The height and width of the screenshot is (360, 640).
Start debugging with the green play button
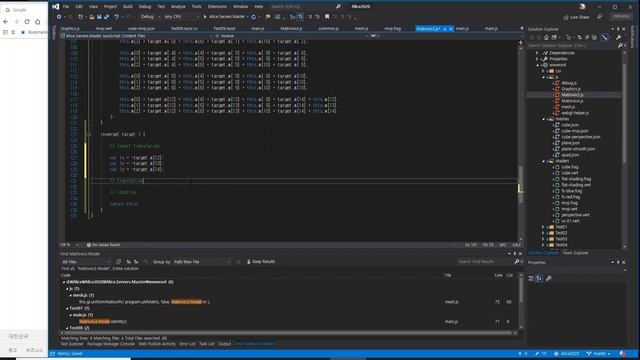tap(205, 17)
